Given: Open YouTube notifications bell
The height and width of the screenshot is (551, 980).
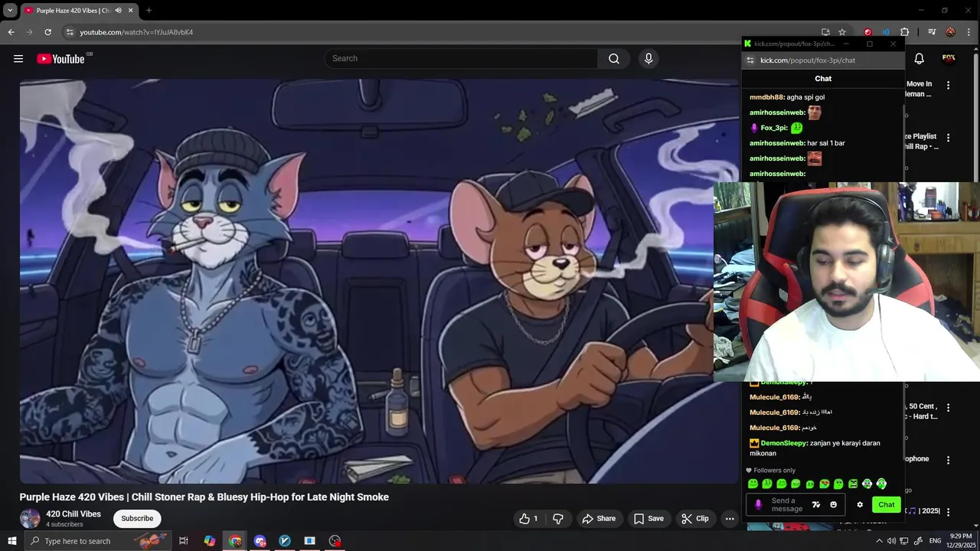Looking at the screenshot, I should pos(920,59).
